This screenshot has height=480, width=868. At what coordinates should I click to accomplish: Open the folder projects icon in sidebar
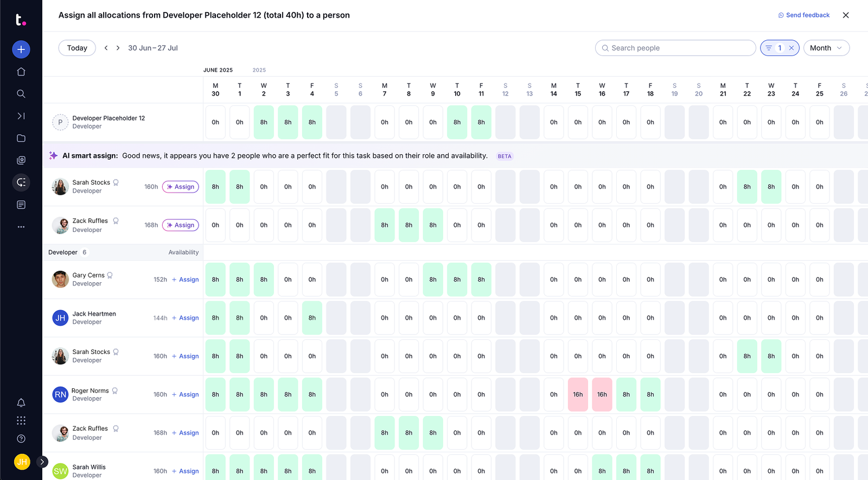[21, 138]
